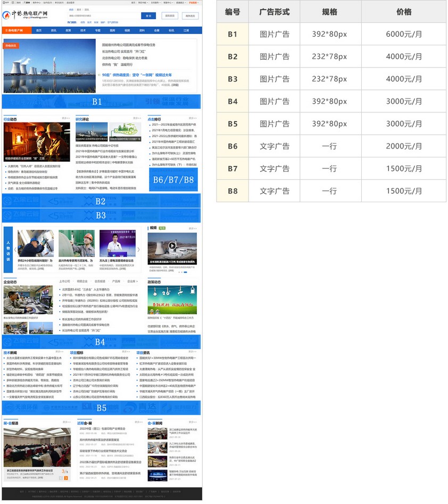Open 更多>> link beside 研究评论 heading
The image size is (448, 504).
[138, 119]
